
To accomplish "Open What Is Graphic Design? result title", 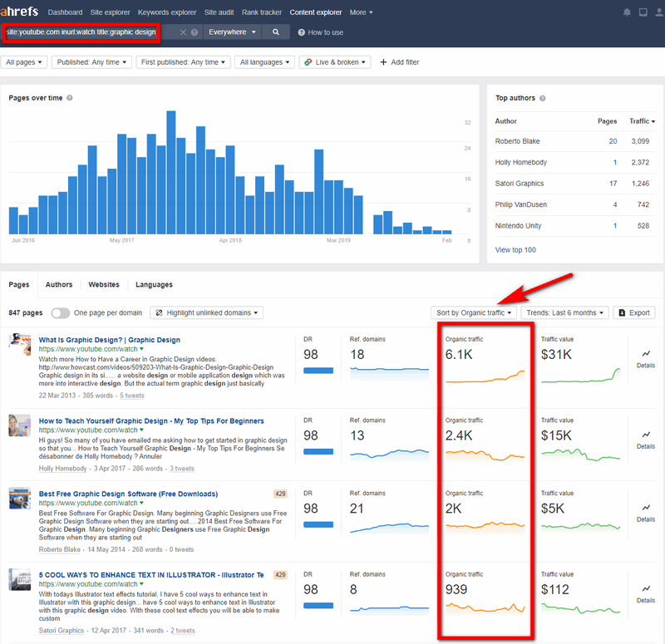I will pyautogui.click(x=110, y=340).
